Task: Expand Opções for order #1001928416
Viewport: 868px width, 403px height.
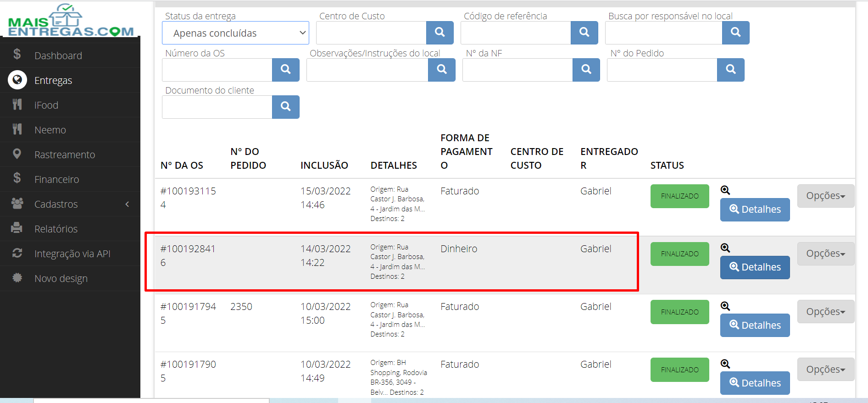Action: click(825, 254)
